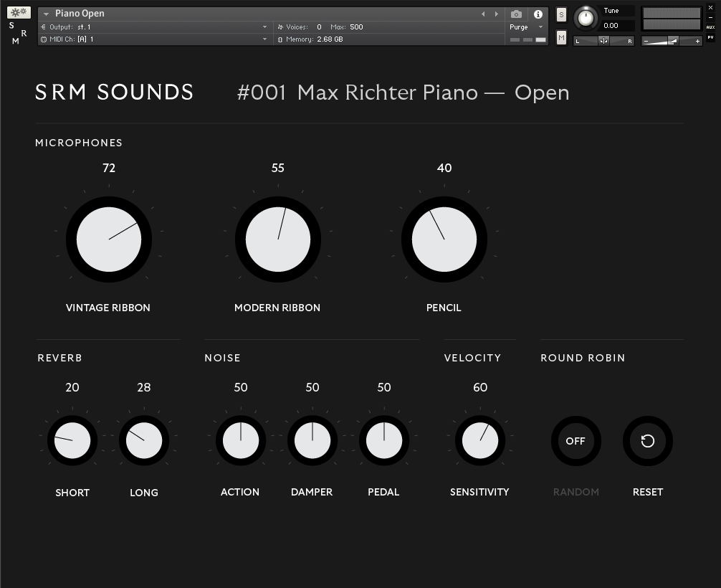Mute the instrument with the M button

pos(561,37)
